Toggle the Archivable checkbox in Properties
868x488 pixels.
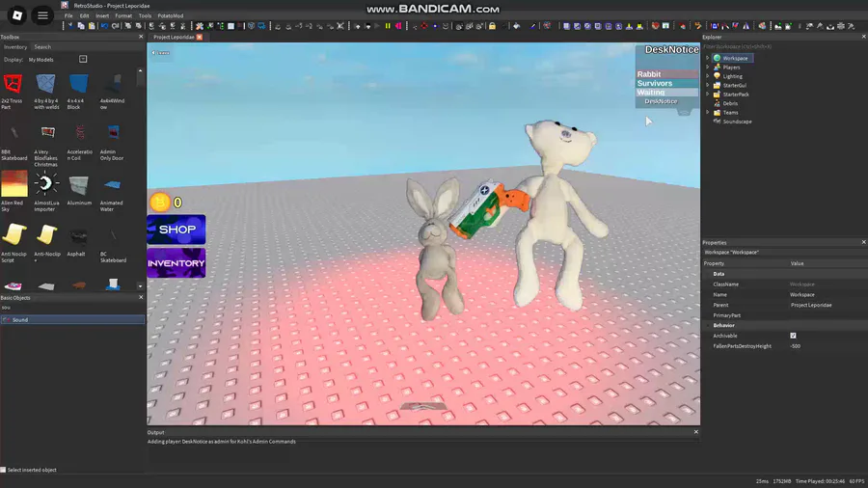[794, 336]
